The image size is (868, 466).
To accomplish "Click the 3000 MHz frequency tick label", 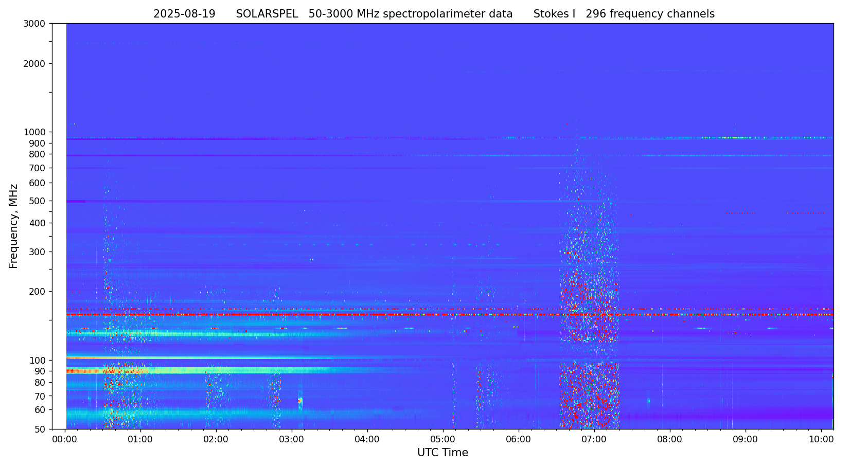I will pyautogui.click(x=34, y=24).
